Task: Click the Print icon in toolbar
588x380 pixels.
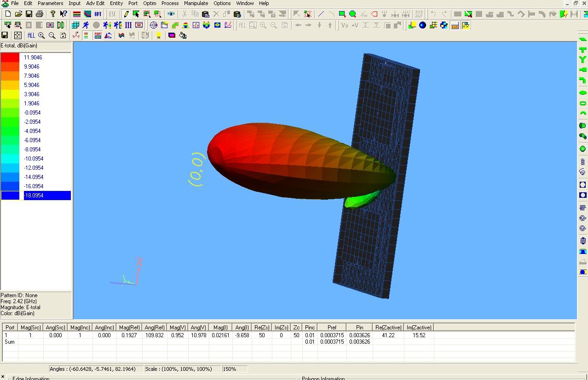Action: (40, 14)
